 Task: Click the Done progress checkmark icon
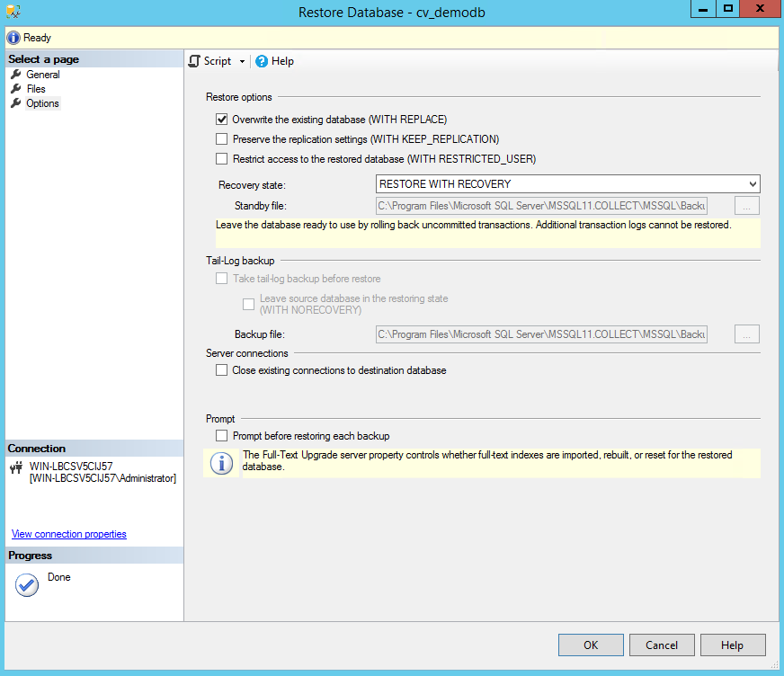pos(27,585)
